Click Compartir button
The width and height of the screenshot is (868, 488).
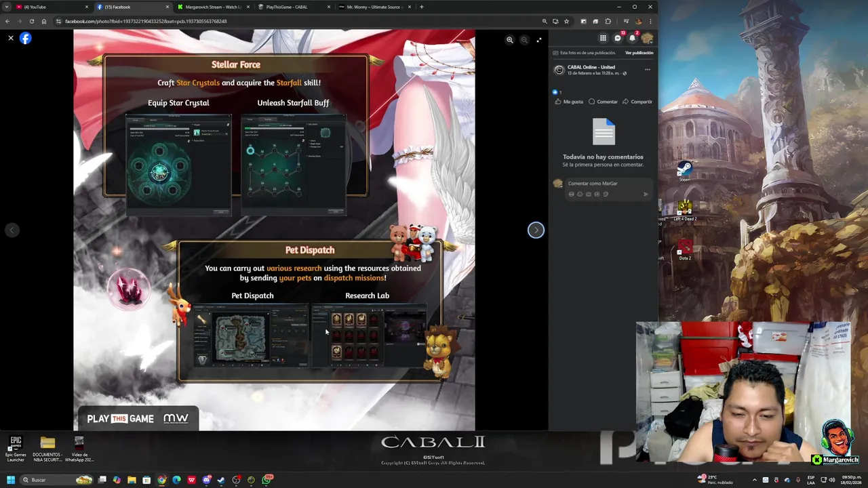[x=637, y=102]
